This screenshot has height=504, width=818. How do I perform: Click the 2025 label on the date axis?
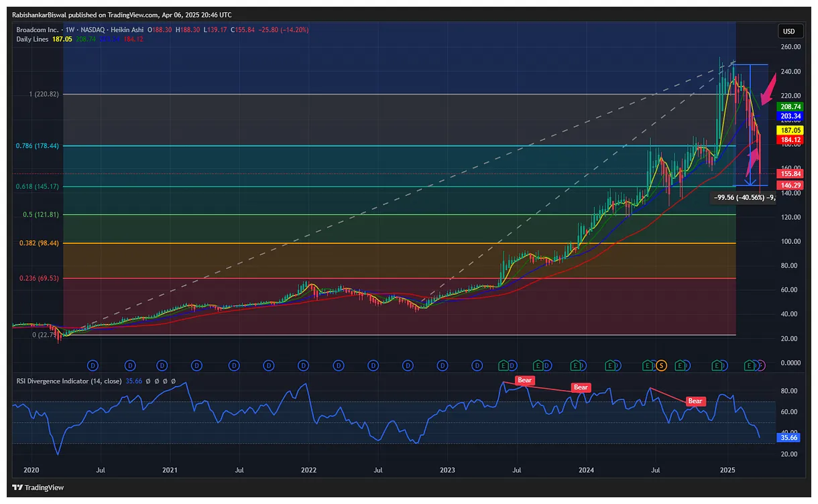727,470
